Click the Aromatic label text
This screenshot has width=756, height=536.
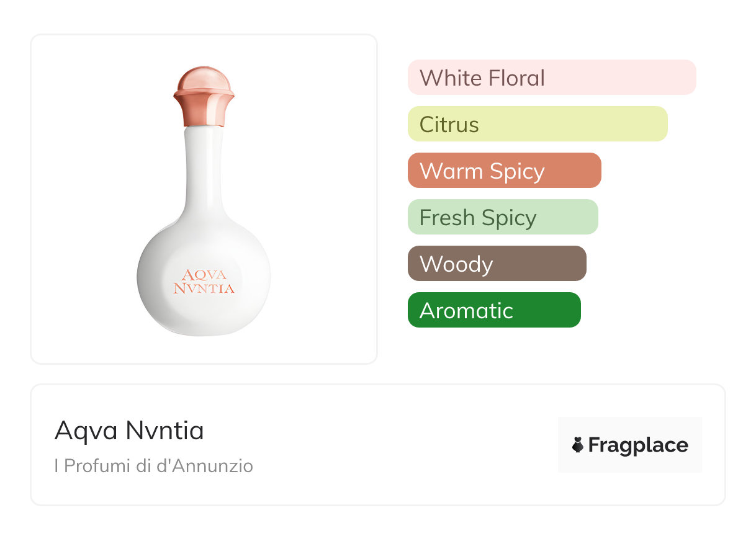(466, 311)
